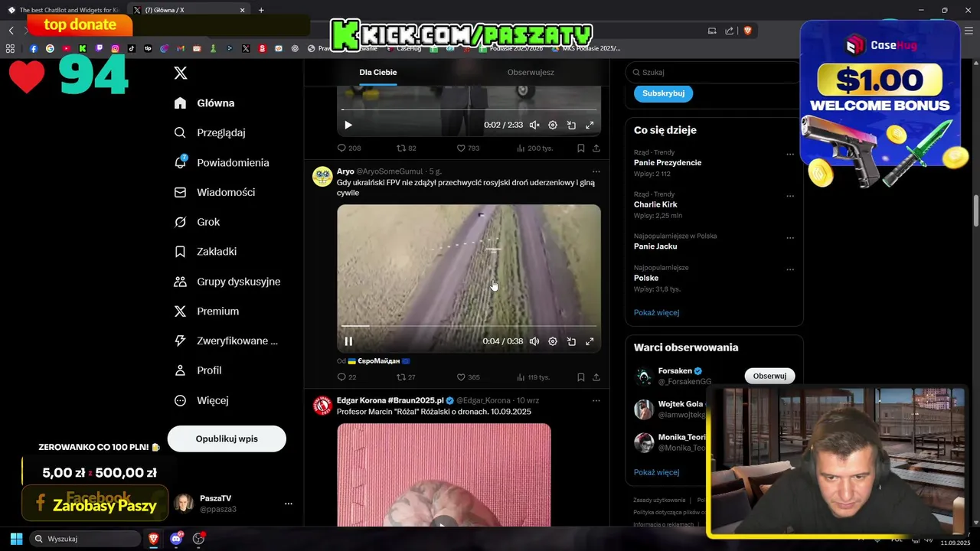This screenshot has height=551, width=980.
Task: Open options for Polske trend
Action: point(790,269)
